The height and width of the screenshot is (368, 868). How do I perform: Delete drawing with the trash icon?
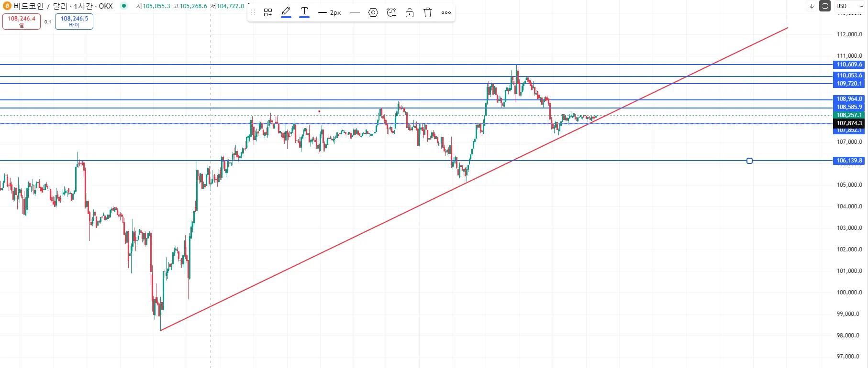pos(428,13)
